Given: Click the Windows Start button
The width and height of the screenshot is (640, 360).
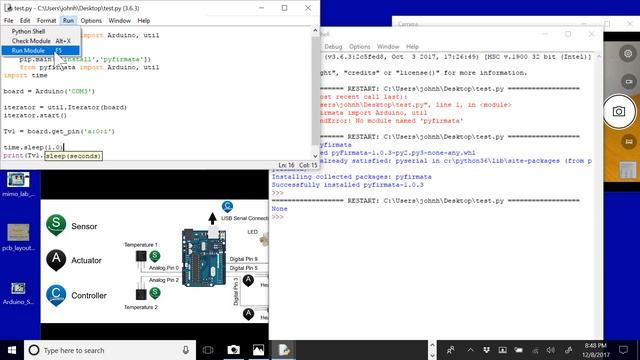Looking at the screenshot, I should (12, 350).
